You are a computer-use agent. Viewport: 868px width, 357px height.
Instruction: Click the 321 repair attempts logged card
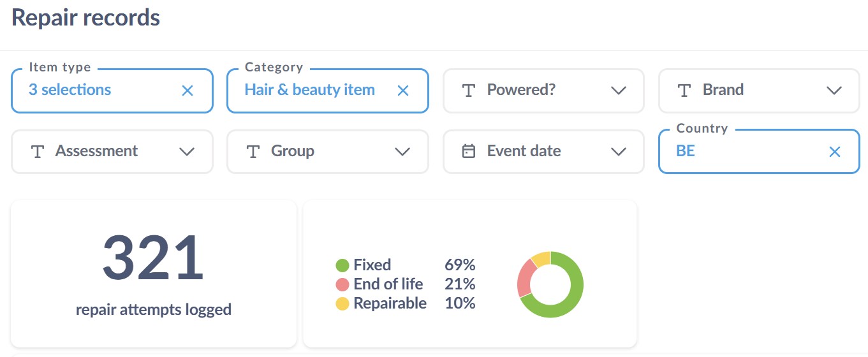click(154, 274)
